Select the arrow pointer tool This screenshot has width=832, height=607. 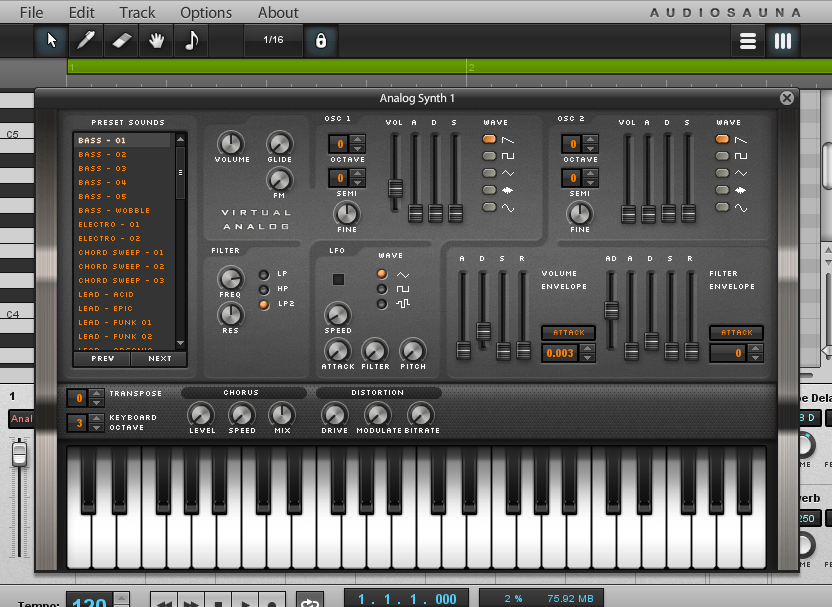(x=51, y=40)
